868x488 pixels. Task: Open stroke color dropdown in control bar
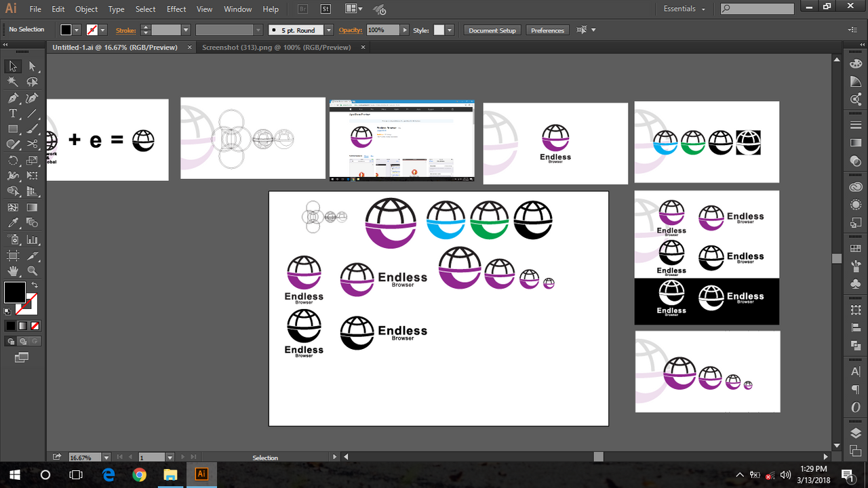coord(103,30)
